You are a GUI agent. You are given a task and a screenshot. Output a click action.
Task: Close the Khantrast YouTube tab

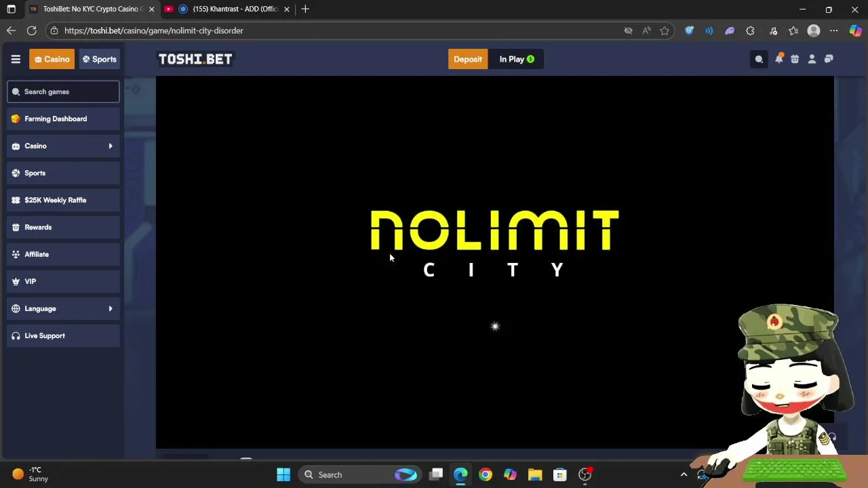coord(286,9)
